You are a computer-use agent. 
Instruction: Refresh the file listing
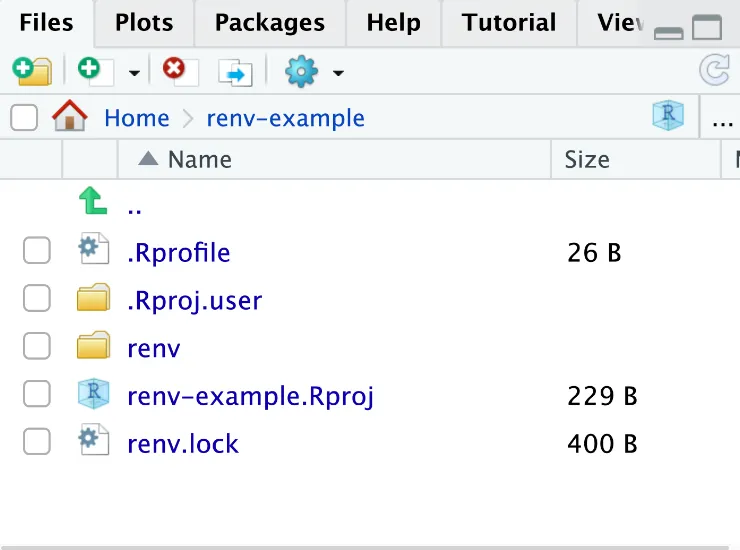pos(714,70)
